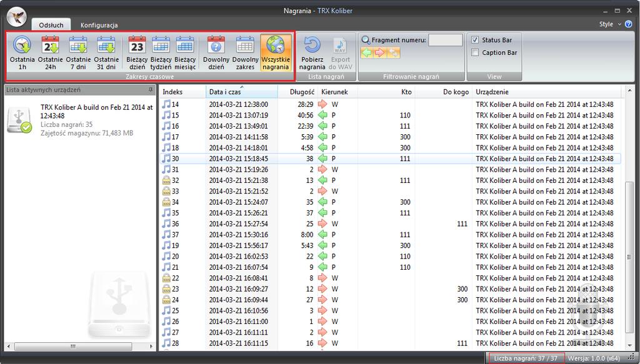Click the USB device icon in device list
Image resolution: width=640 pixels, height=364 pixels.
(19, 120)
